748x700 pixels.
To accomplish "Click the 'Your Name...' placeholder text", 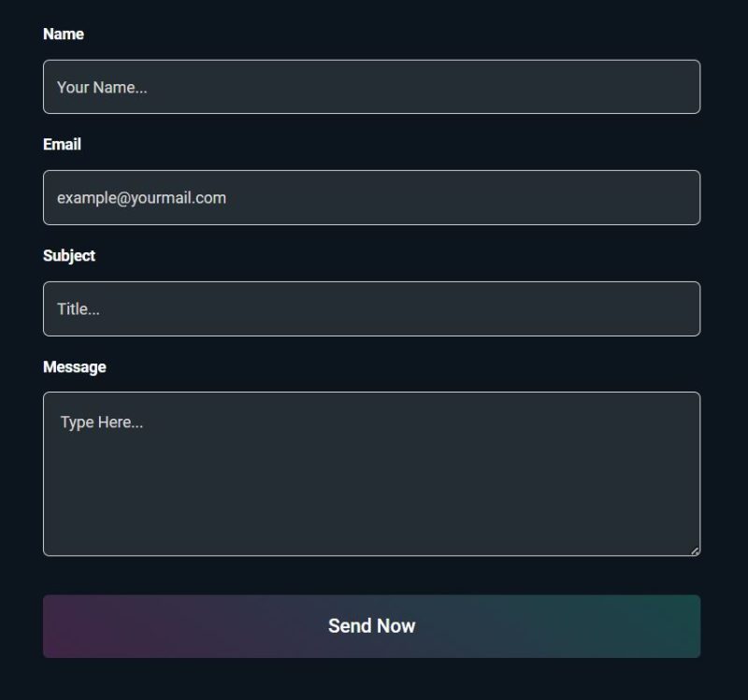I will 102,88.
